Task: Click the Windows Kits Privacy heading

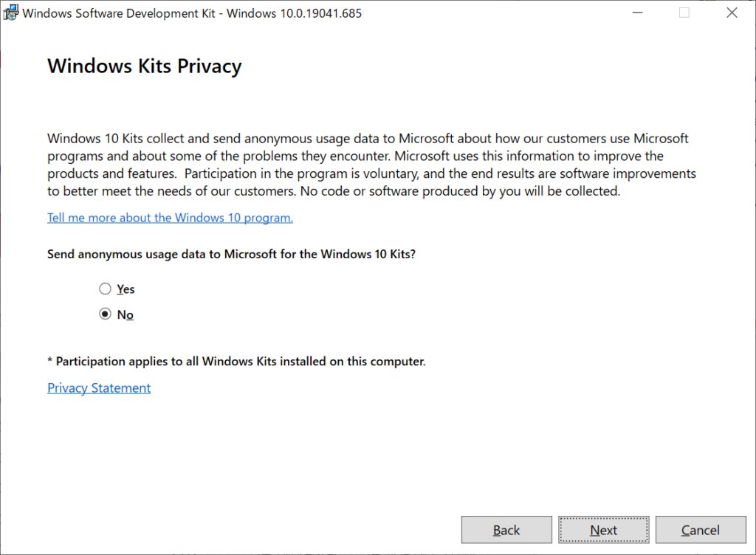Action: tap(144, 66)
